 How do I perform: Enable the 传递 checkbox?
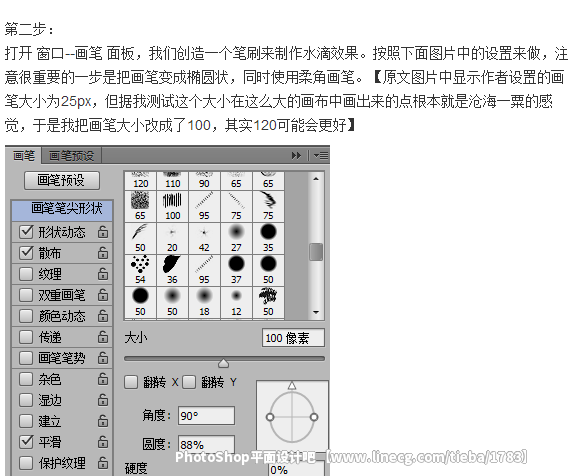(26, 337)
